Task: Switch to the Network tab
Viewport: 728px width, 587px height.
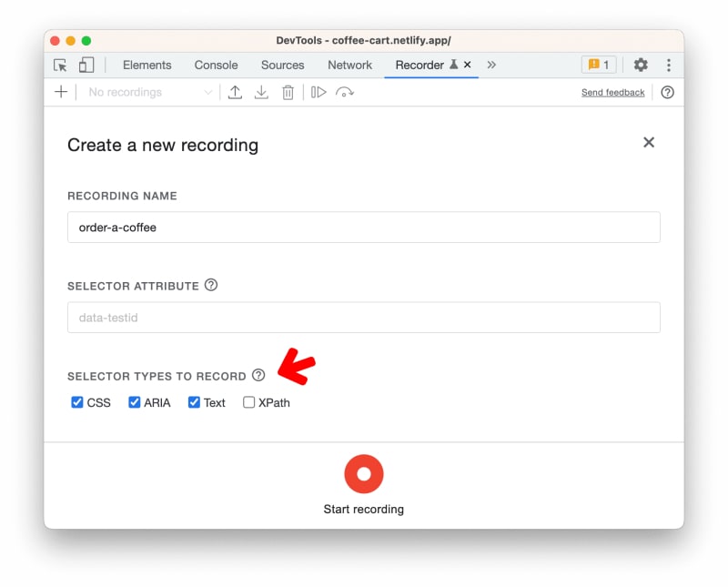Action: coord(349,66)
